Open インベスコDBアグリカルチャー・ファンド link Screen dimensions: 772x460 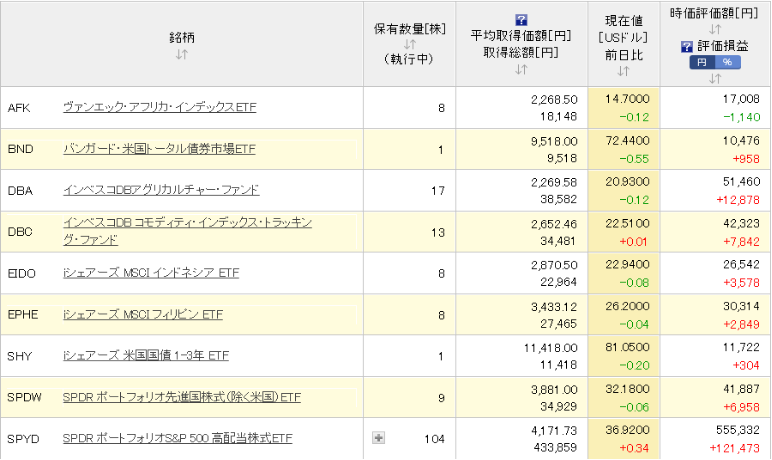click(161, 190)
